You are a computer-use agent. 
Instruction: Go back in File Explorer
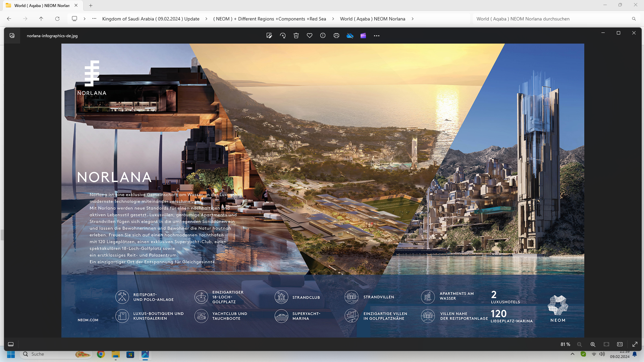(x=9, y=19)
